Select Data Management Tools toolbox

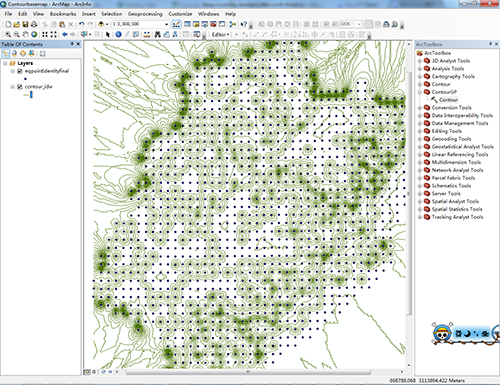click(460, 123)
